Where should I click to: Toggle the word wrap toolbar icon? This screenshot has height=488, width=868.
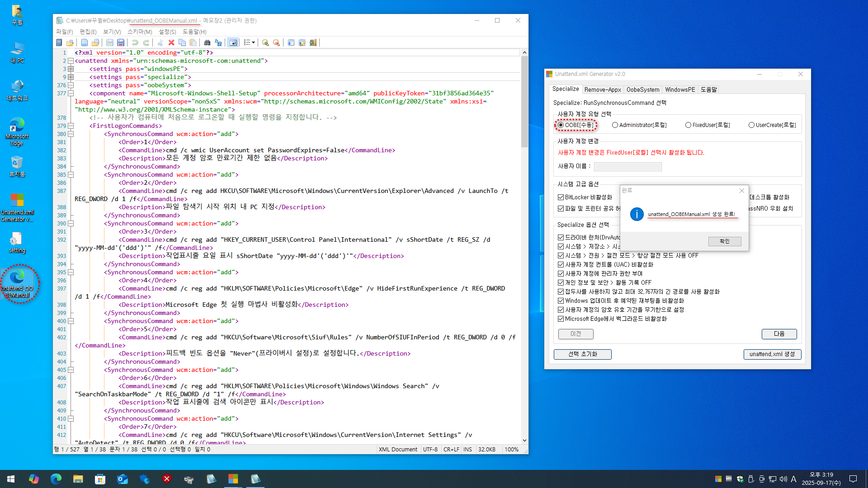[233, 42]
